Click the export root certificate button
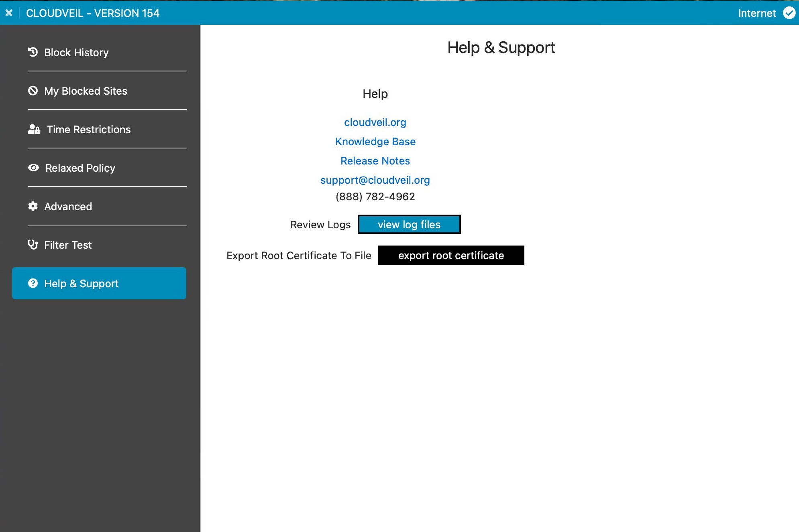Viewport: 799px width, 532px height. [451, 255]
